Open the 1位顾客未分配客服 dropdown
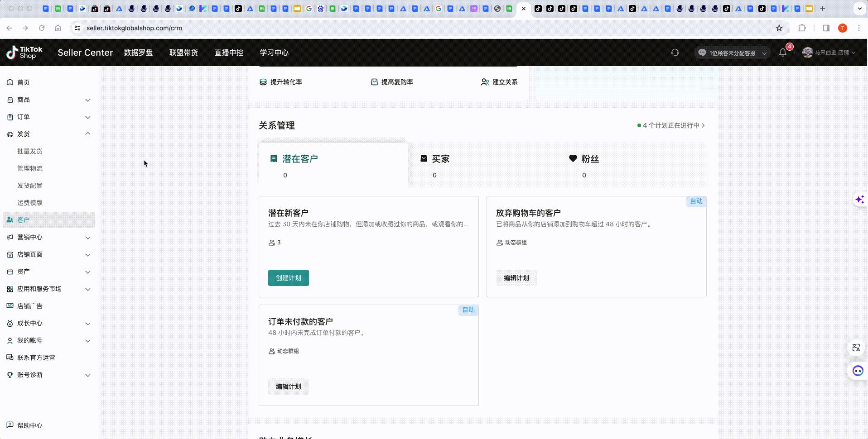 (x=732, y=52)
